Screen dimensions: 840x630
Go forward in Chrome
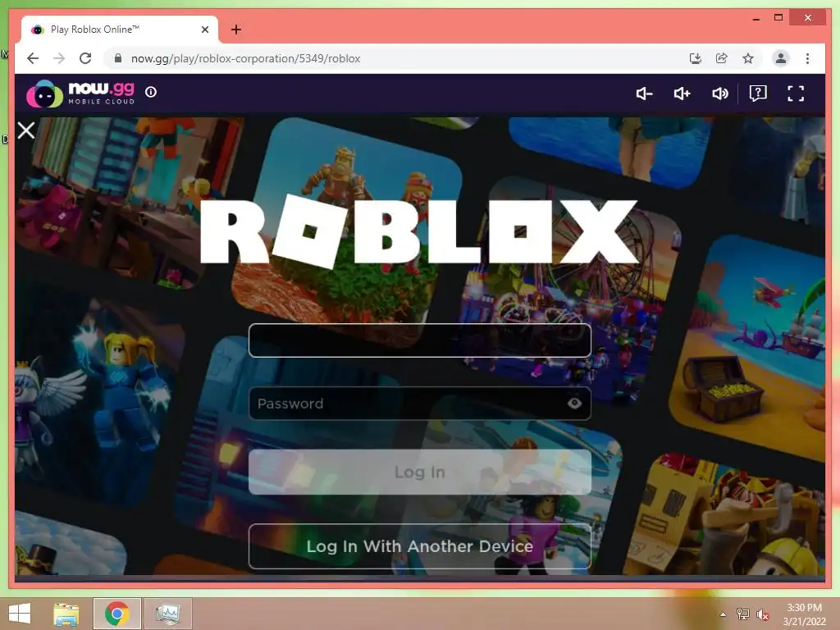point(59,58)
